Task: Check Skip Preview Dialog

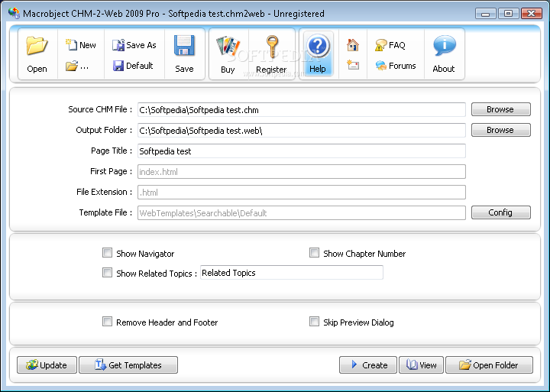Action: tap(314, 322)
